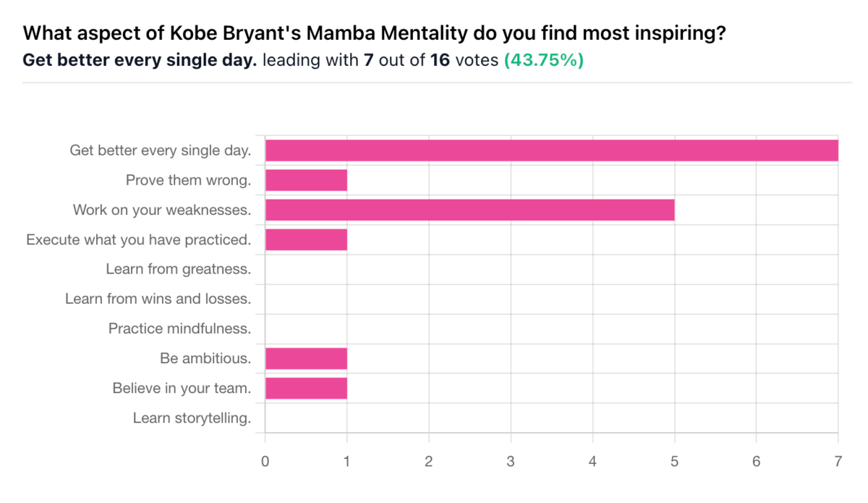868x503 pixels.
Task: Click the 'Execute what you have practiced.' label
Action: (x=139, y=240)
